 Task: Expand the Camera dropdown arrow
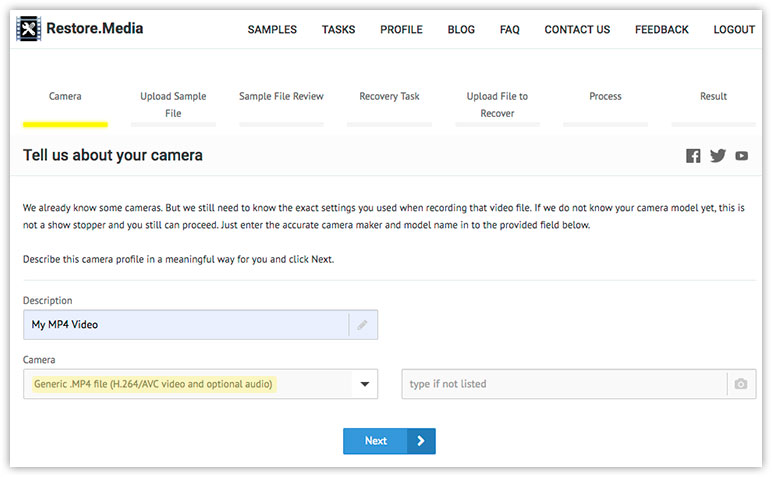365,384
